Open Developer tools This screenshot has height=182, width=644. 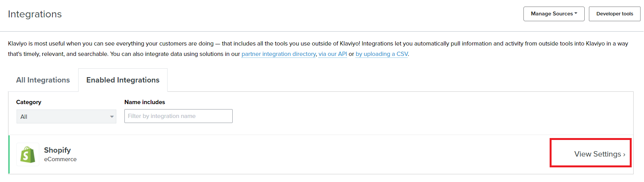615,14
